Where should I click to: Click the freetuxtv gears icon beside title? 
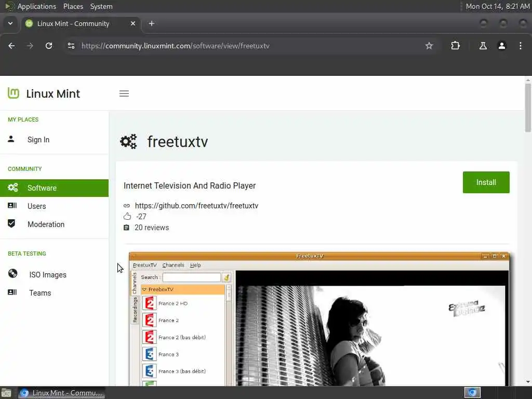coord(129,141)
